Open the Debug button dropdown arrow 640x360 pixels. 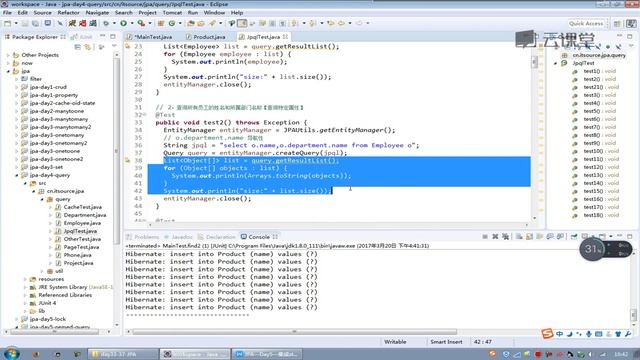114,24
